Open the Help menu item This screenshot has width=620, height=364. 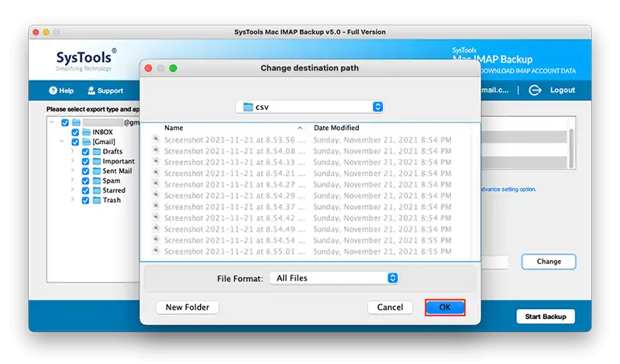click(x=61, y=91)
